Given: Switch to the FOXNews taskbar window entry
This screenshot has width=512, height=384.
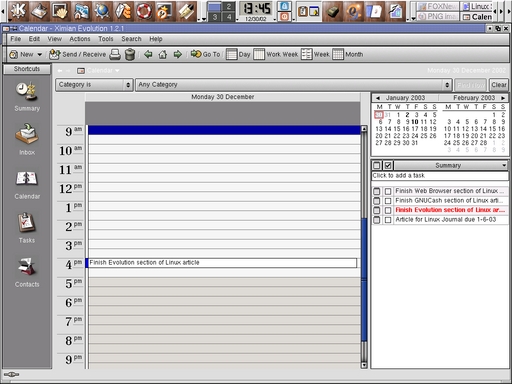Looking at the screenshot, I should tap(438, 6).
